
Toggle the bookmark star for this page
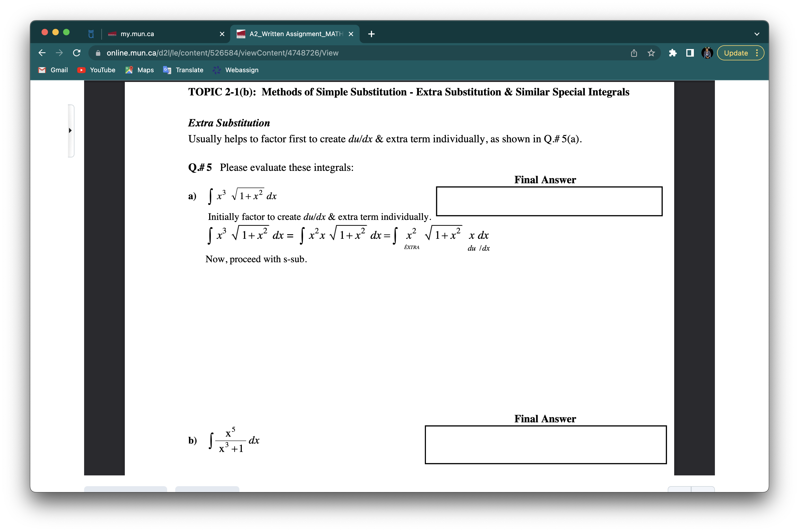[651, 53]
